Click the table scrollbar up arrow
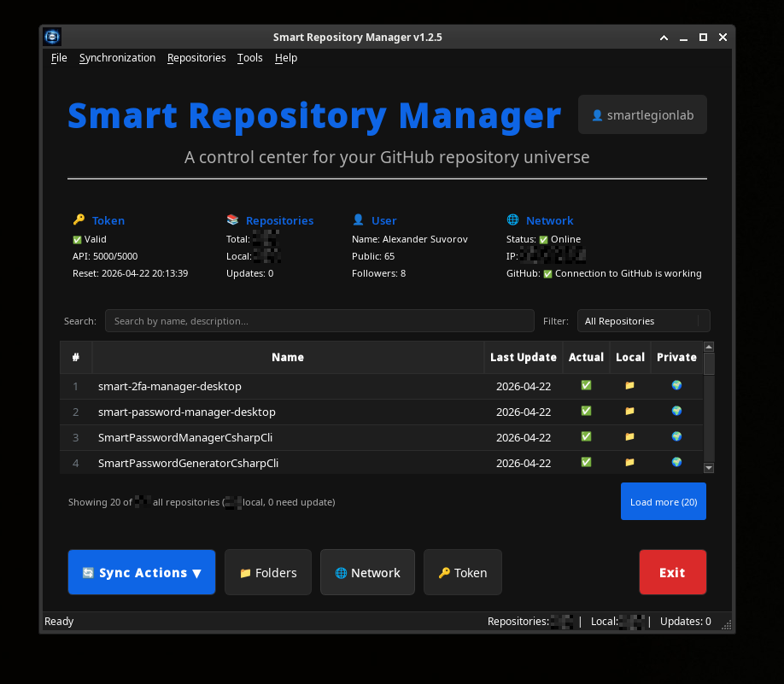 [709, 347]
